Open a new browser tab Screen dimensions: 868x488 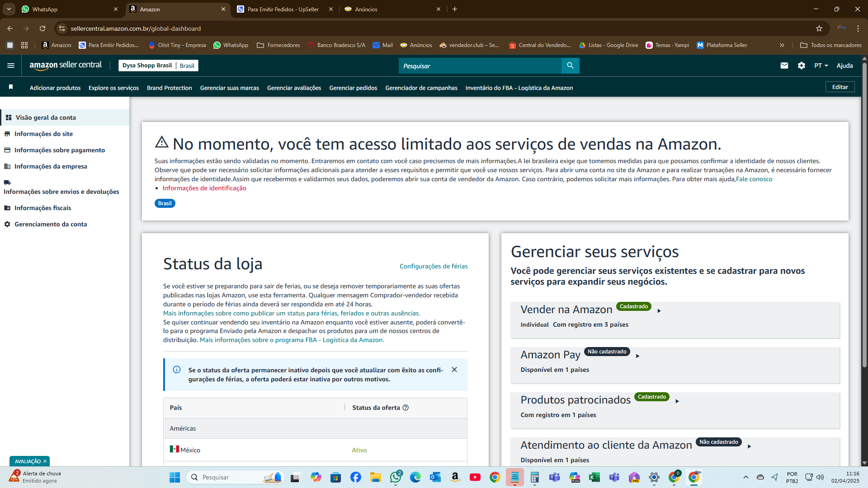(x=455, y=9)
